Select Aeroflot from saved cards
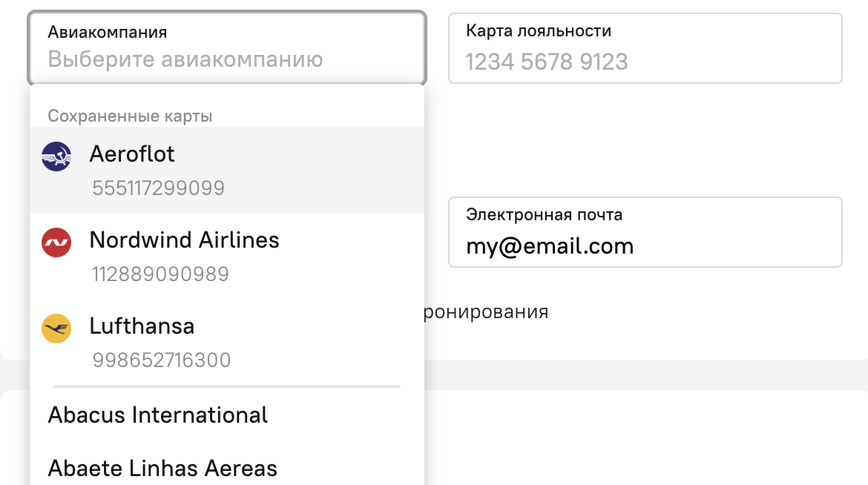Viewport: 868px width, 485px height. [x=132, y=154]
